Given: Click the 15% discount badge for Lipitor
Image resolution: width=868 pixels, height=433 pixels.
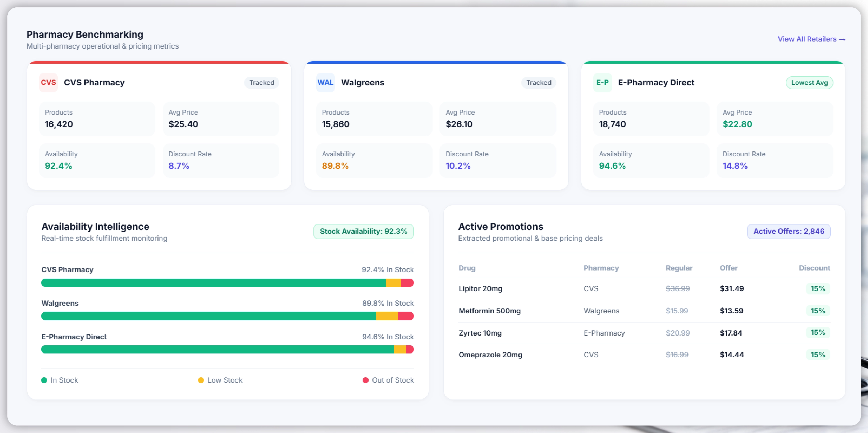Looking at the screenshot, I should pyautogui.click(x=818, y=289).
